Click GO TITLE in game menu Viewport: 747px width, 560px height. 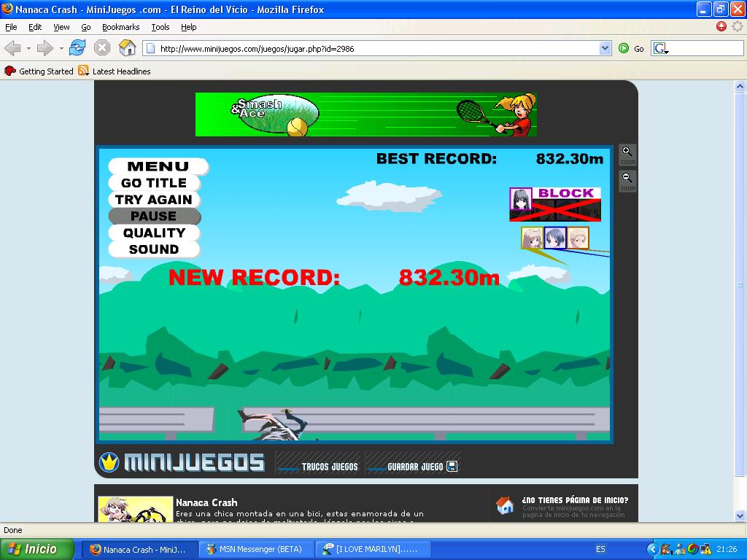(x=154, y=183)
